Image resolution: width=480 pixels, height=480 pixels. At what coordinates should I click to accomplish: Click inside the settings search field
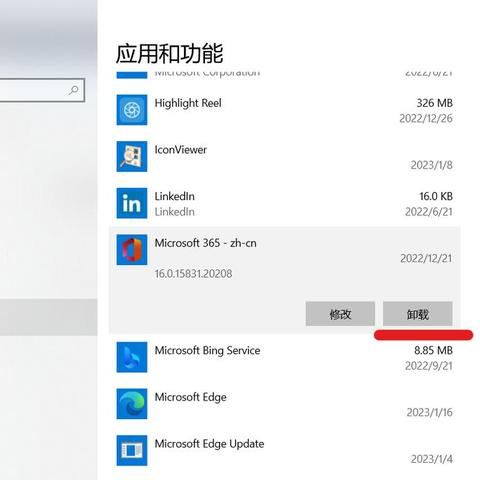42,90
